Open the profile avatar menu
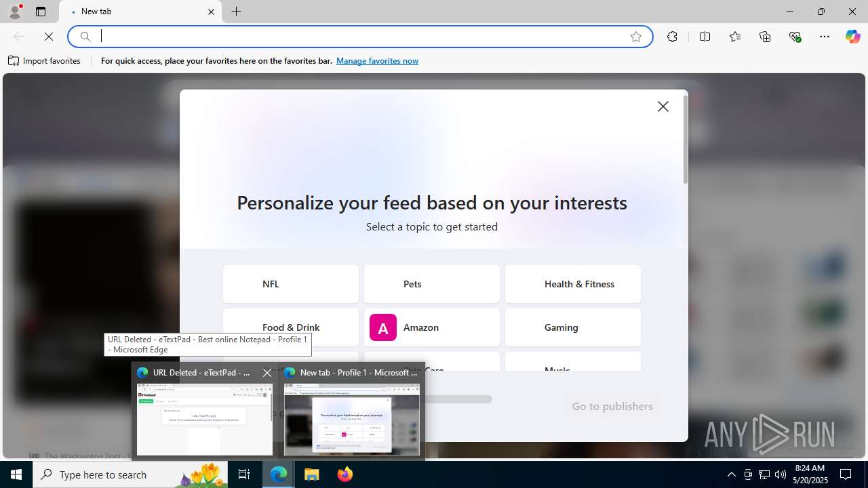Viewport: 868px width, 488px height. coord(15,11)
